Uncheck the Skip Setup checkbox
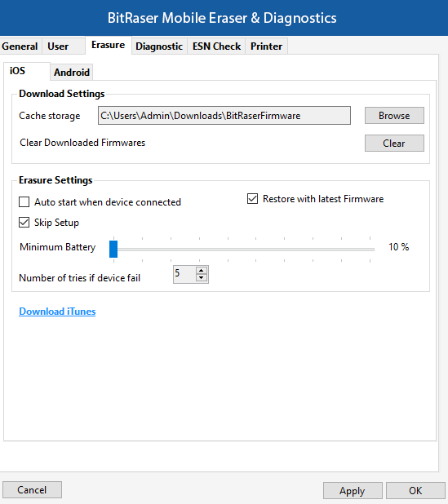Viewport: 448px width, 504px height. pos(24,223)
